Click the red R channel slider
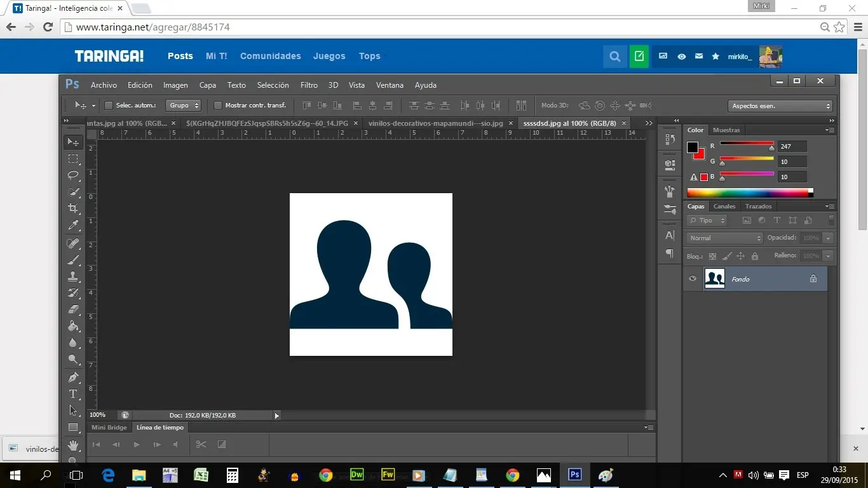Viewport: 868px width, 488px height. pos(747,144)
